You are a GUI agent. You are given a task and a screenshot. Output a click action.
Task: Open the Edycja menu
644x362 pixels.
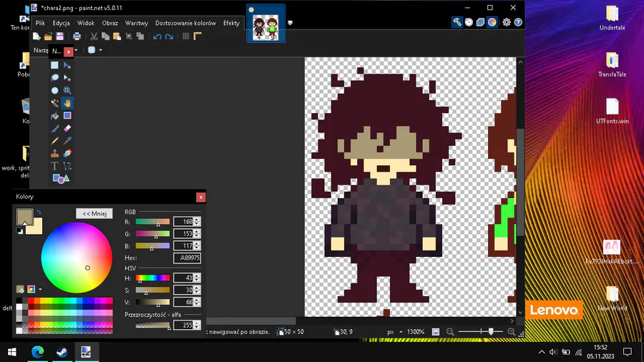click(x=62, y=23)
